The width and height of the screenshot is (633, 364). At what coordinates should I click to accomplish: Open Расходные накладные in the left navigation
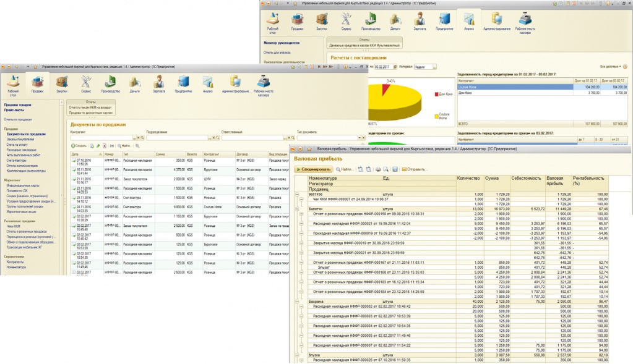22,150
